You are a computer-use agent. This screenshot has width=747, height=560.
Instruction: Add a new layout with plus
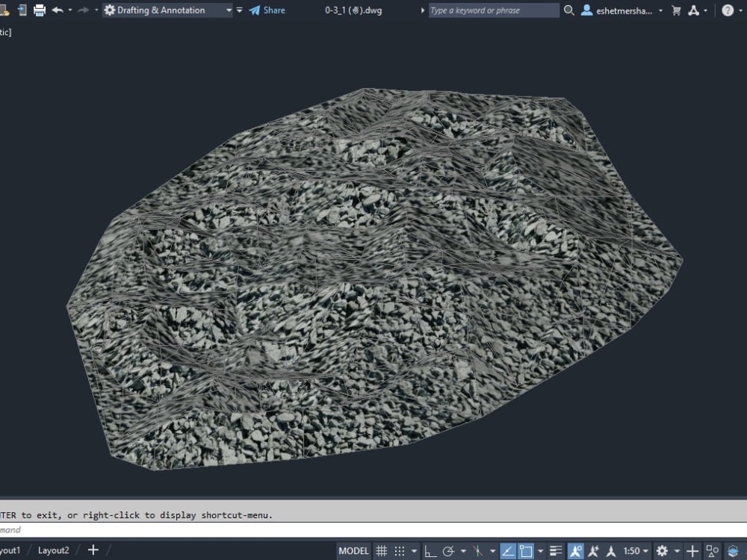(93, 550)
